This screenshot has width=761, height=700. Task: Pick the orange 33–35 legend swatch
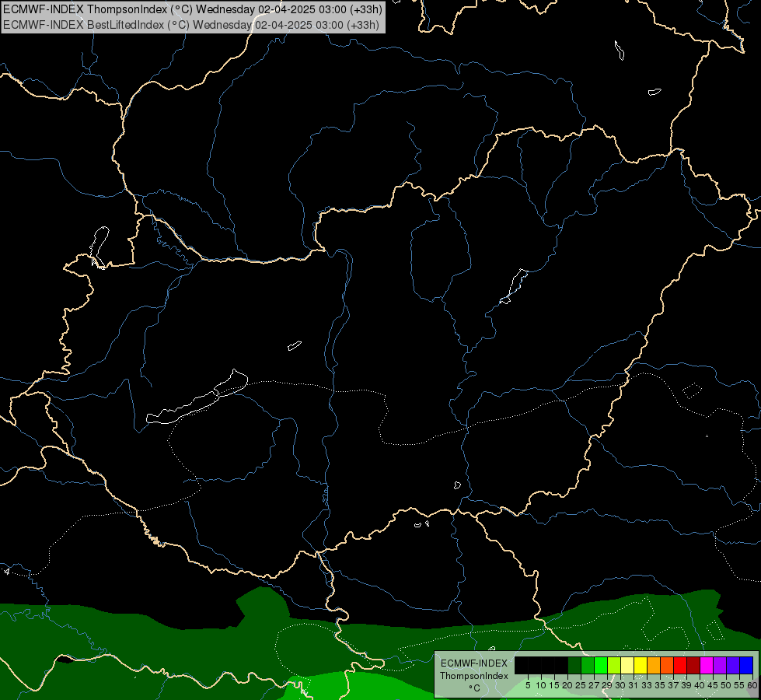pos(654,666)
